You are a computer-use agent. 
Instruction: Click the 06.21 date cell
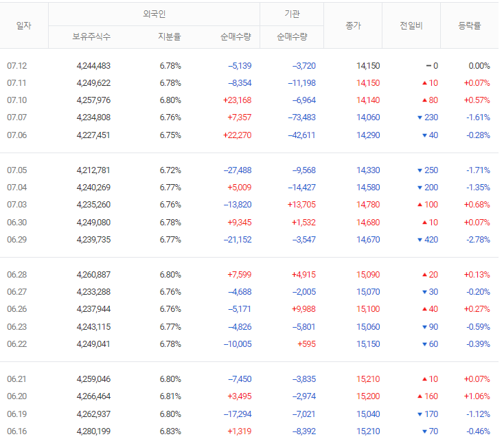16,379
